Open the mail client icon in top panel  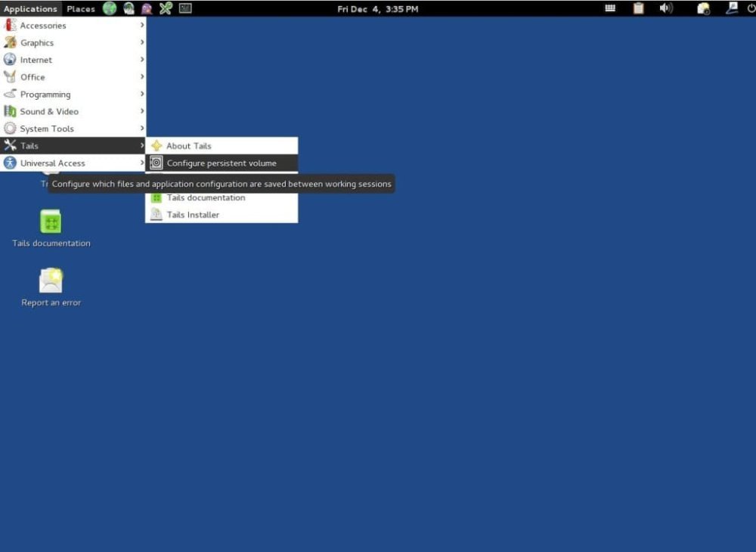point(129,8)
